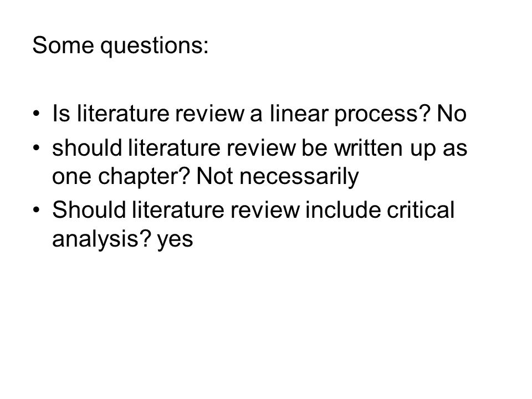Select the third bullet point marker
Screen dimensions: 532x399
37,209
